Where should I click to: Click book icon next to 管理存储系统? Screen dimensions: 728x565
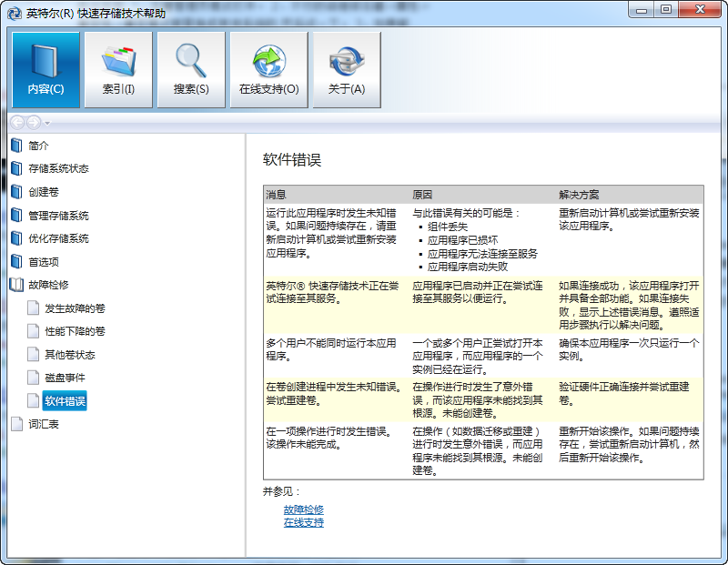tap(16, 215)
